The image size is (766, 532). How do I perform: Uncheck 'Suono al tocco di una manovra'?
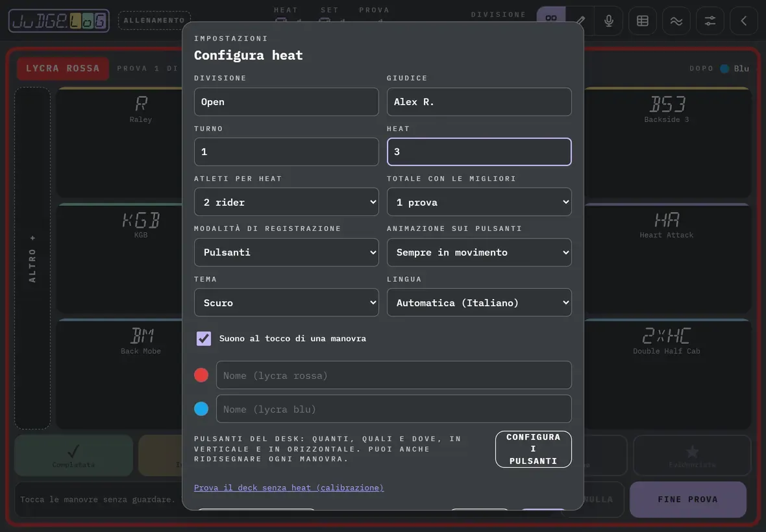coord(204,338)
